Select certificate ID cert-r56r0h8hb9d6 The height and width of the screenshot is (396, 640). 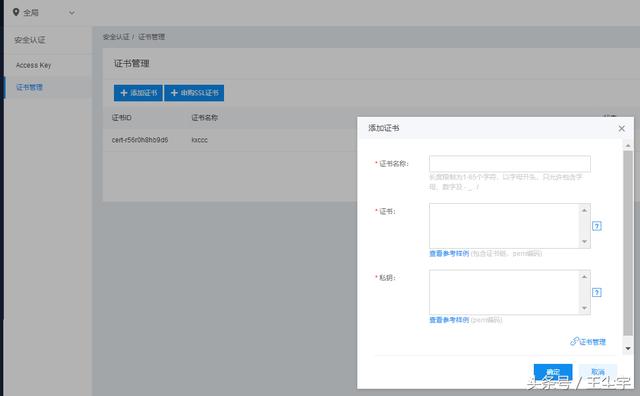[140, 140]
